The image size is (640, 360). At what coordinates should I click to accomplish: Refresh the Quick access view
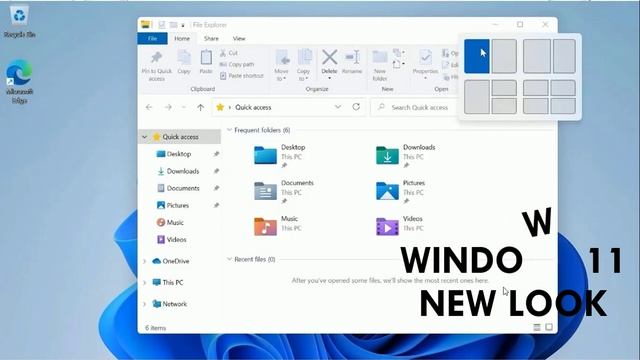[x=356, y=107]
